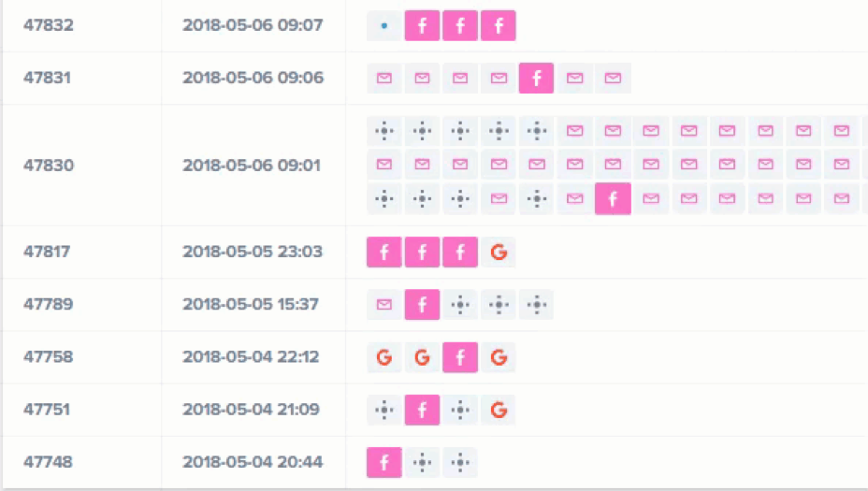Click the Facebook icon in row 47758

[460, 357]
